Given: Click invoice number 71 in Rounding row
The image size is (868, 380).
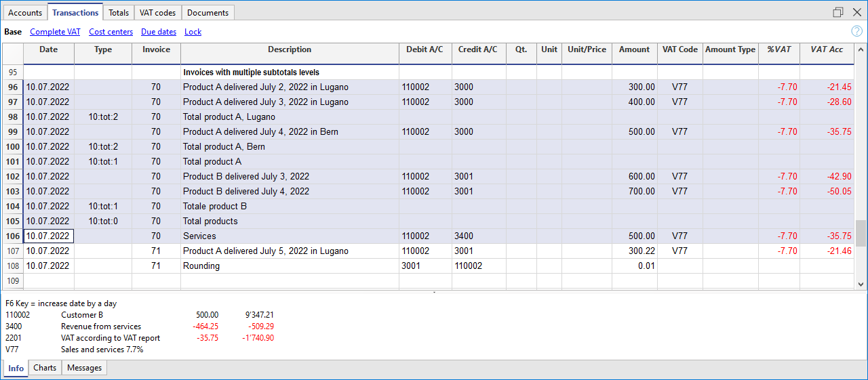Looking at the screenshot, I should pyautogui.click(x=156, y=266).
